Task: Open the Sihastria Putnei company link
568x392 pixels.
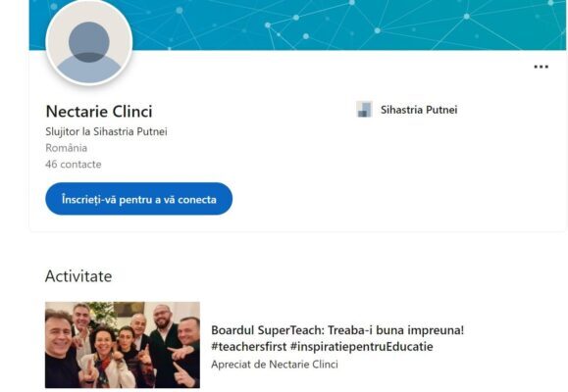Action: coord(419,110)
